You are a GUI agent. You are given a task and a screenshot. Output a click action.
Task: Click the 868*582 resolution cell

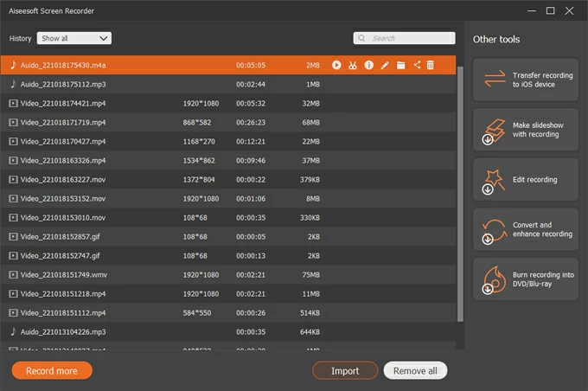(197, 122)
